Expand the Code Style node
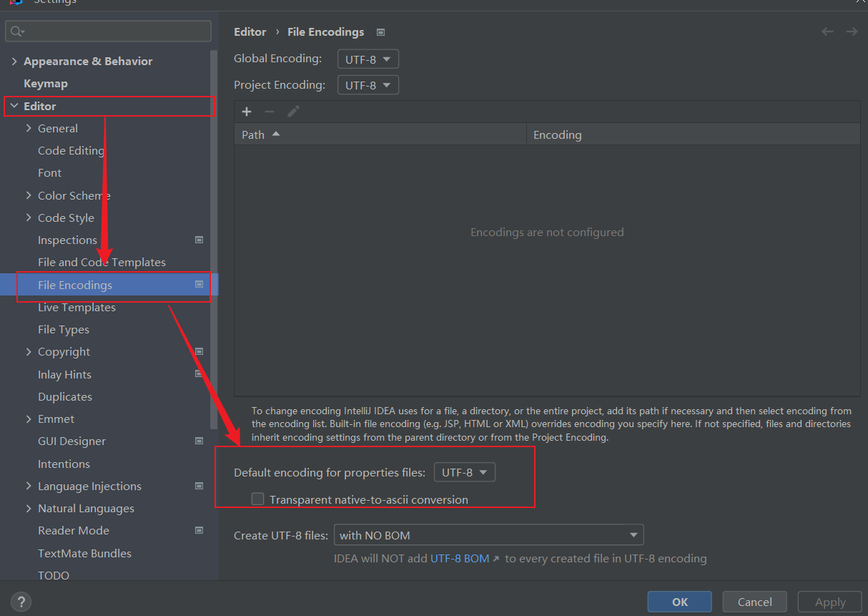The width and height of the screenshot is (868, 616). (x=29, y=217)
